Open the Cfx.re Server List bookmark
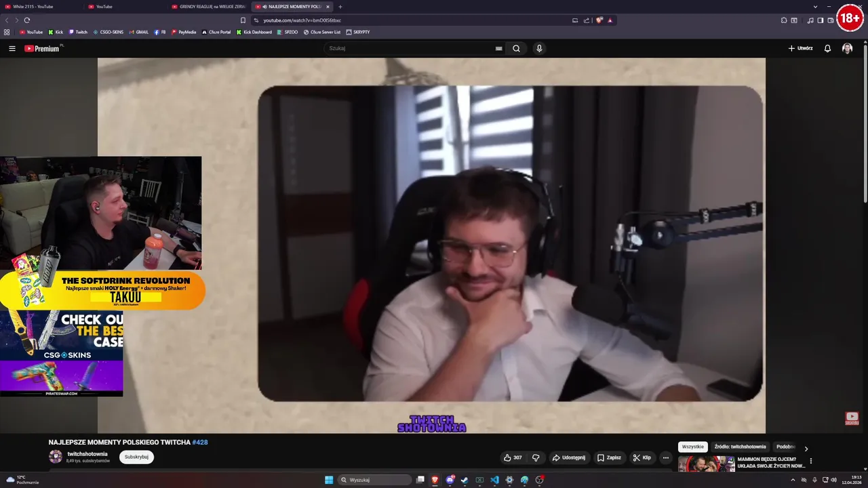 click(322, 32)
